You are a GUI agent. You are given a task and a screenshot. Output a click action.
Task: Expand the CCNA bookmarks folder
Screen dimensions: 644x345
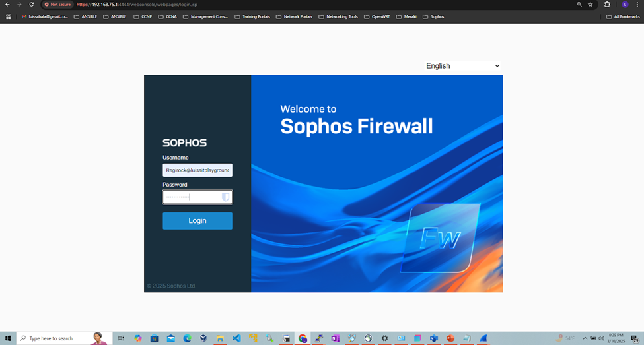167,16
